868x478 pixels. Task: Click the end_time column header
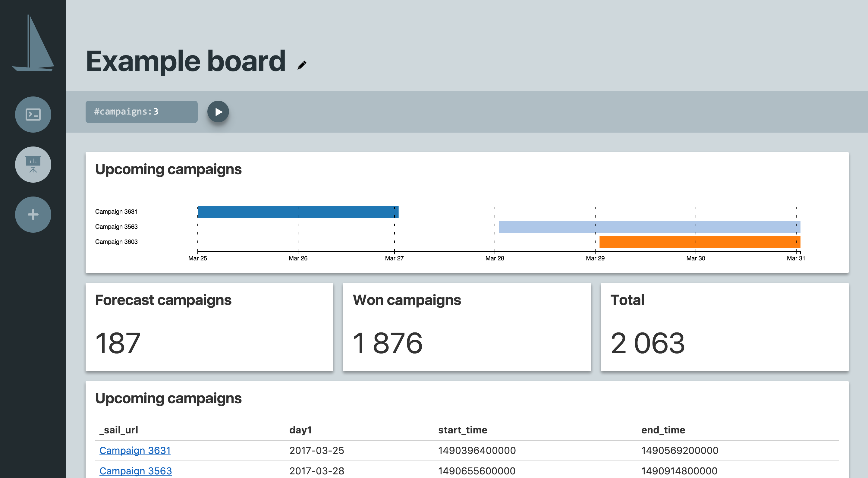[x=663, y=430]
